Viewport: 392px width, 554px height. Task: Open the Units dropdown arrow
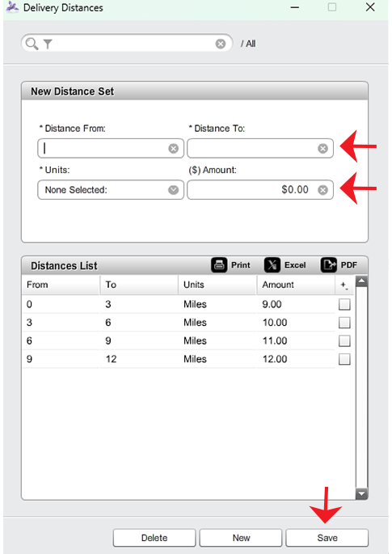tap(173, 190)
